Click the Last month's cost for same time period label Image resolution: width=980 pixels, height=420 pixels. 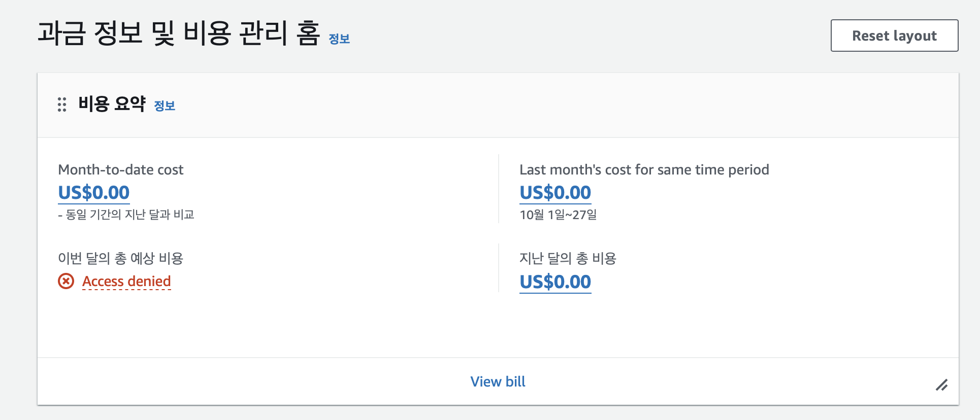coord(644,170)
